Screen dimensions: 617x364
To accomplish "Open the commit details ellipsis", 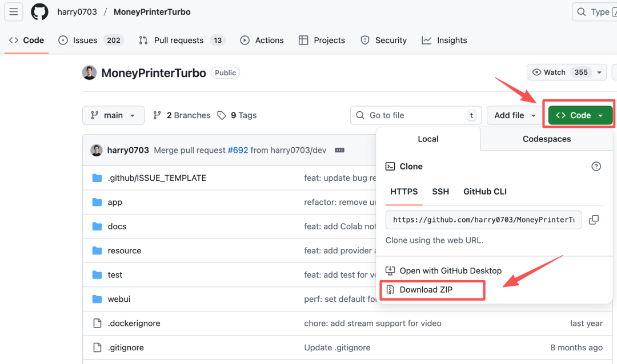I will pyautogui.click(x=339, y=150).
